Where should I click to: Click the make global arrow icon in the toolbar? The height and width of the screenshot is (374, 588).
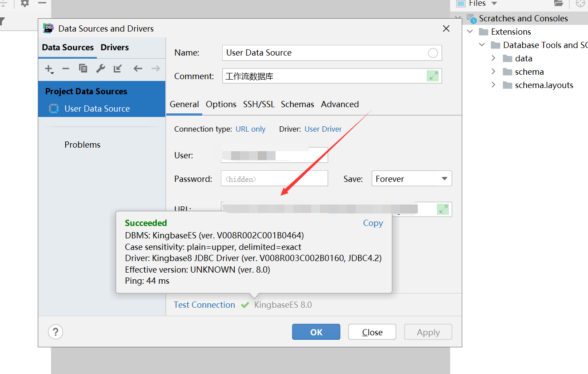tap(117, 68)
